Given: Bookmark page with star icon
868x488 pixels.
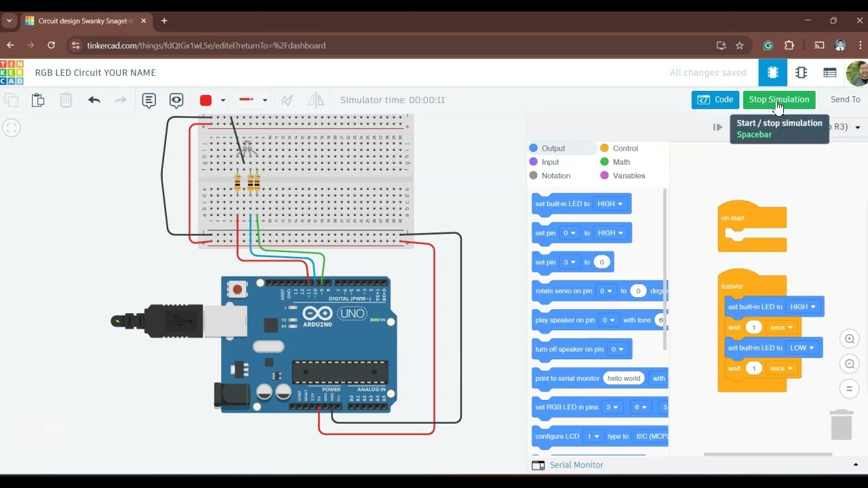Looking at the screenshot, I should pos(740,45).
